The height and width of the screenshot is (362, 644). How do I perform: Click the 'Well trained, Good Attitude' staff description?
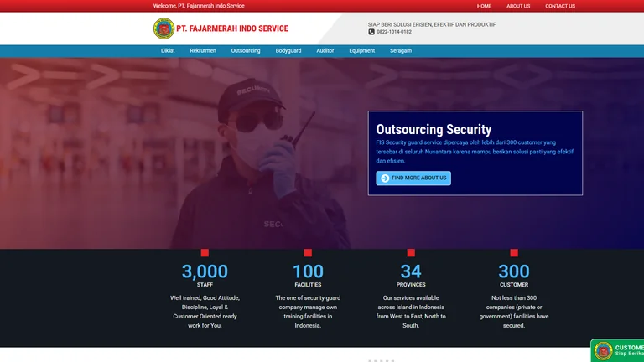[205, 312]
